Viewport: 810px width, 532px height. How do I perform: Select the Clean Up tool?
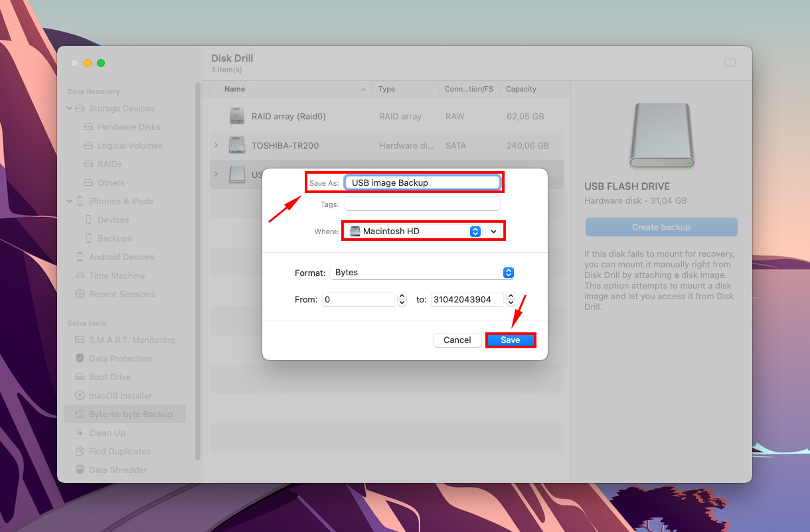point(106,432)
